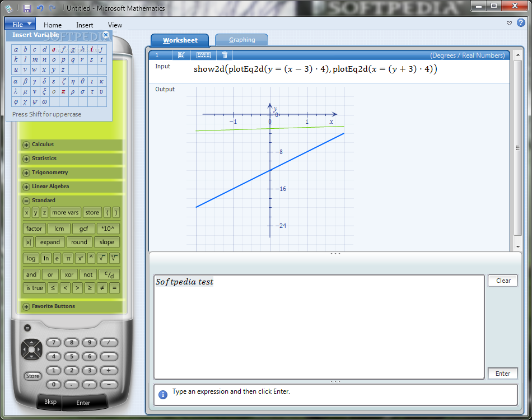The width and height of the screenshot is (532, 420).
Task: Click the directional pad on calculator
Action: pyautogui.click(x=31, y=349)
